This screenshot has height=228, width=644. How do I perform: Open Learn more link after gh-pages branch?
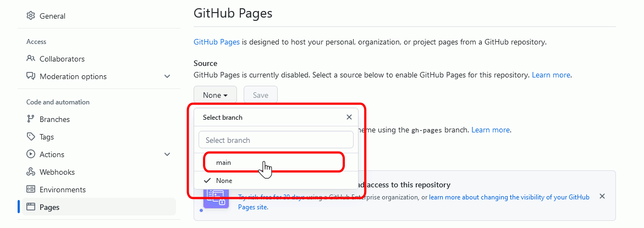pyautogui.click(x=491, y=130)
